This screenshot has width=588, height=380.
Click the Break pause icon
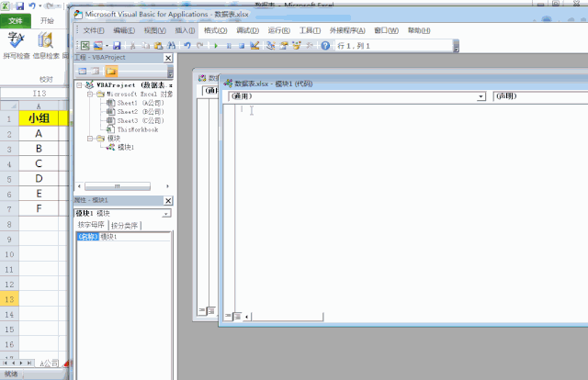coord(229,46)
